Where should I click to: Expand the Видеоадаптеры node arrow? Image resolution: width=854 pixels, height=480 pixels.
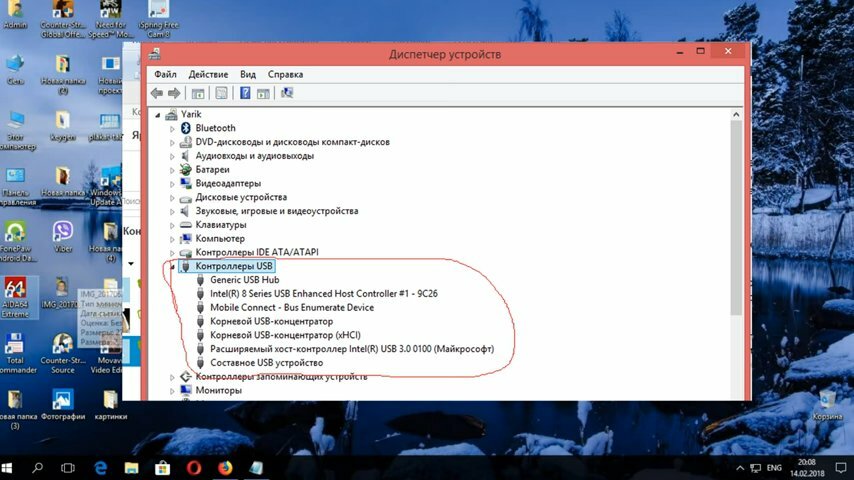[x=172, y=184]
